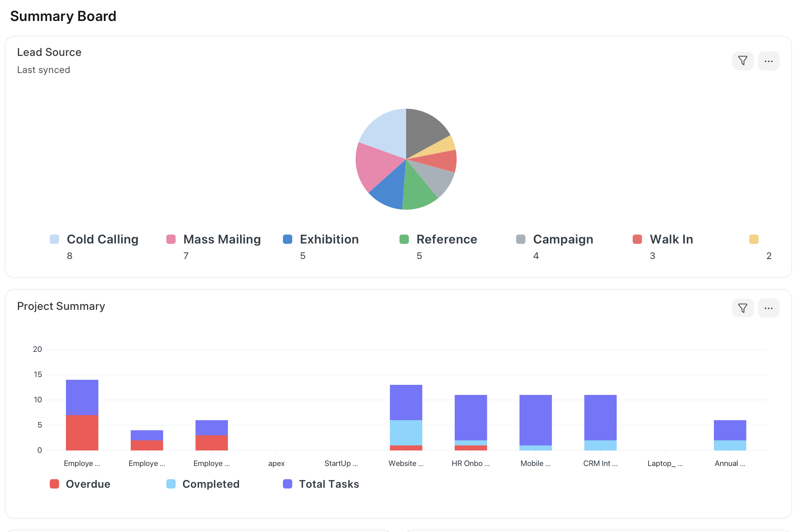
Task: Select the Mass Mailing pie slice
Action: [375, 167]
